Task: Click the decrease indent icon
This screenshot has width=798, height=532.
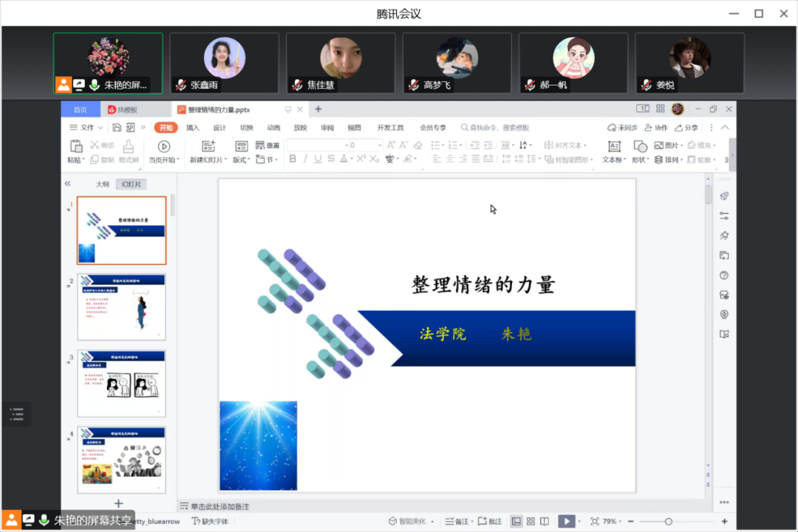Action: coord(475,145)
